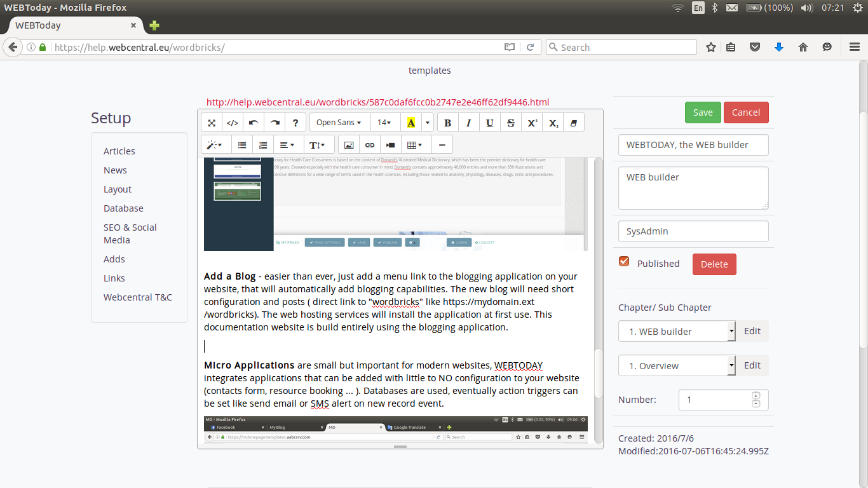This screenshot has height=488, width=868.
Task: Open the paragraph alignment dropdown
Action: pos(287,145)
